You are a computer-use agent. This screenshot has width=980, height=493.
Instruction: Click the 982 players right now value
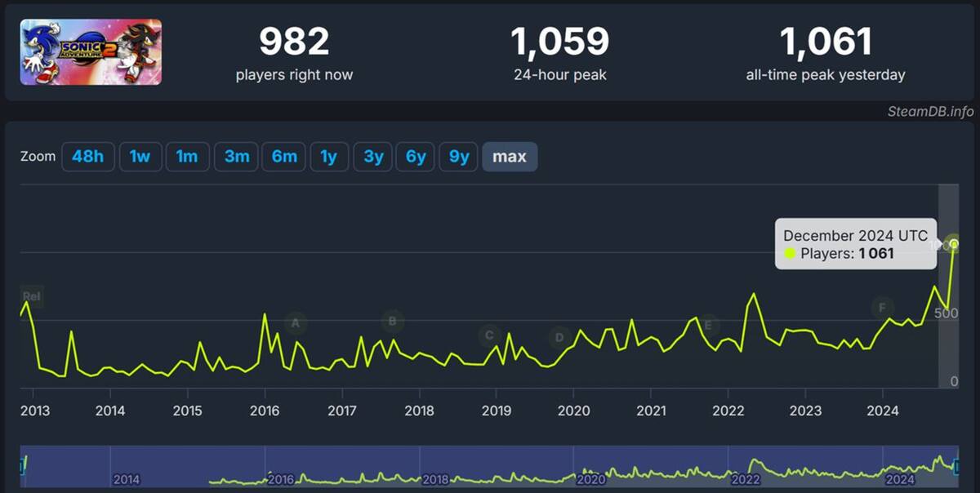coord(294,42)
